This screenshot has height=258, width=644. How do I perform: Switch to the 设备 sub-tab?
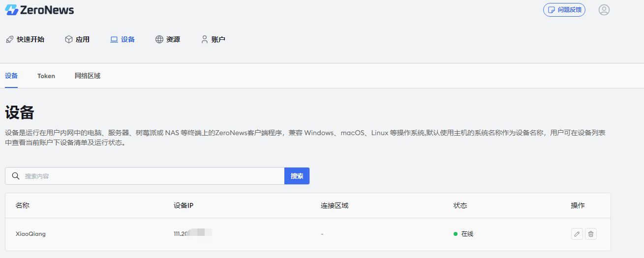pyautogui.click(x=11, y=76)
